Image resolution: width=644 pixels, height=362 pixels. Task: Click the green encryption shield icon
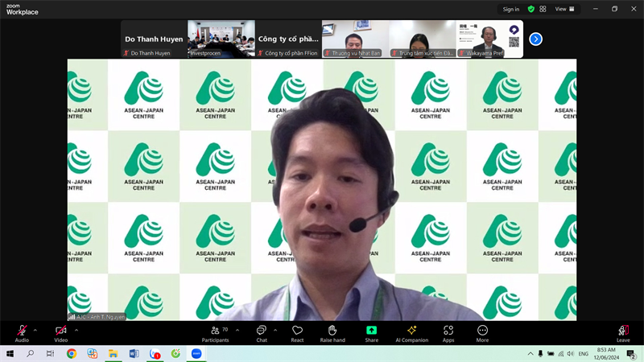(x=530, y=9)
